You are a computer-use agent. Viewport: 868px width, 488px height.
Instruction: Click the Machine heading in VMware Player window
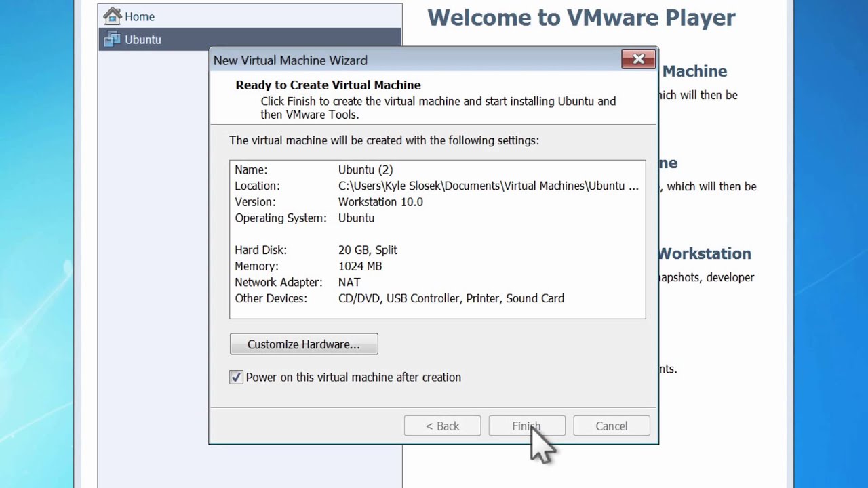pos(694,71)
